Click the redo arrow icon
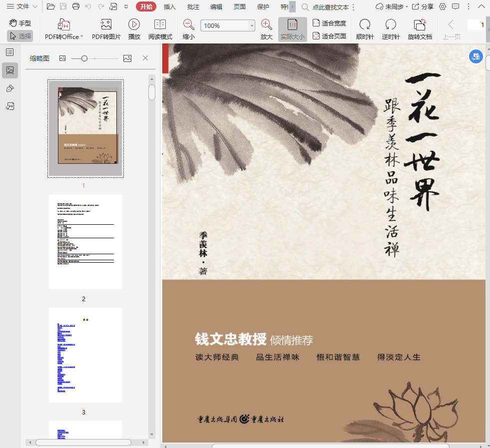This screenshot has width=490, height=448. click(x=100, y=6)
